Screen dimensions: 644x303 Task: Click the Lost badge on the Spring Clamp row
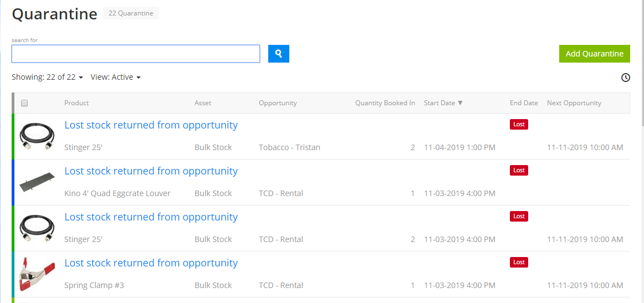click(519, 263)
